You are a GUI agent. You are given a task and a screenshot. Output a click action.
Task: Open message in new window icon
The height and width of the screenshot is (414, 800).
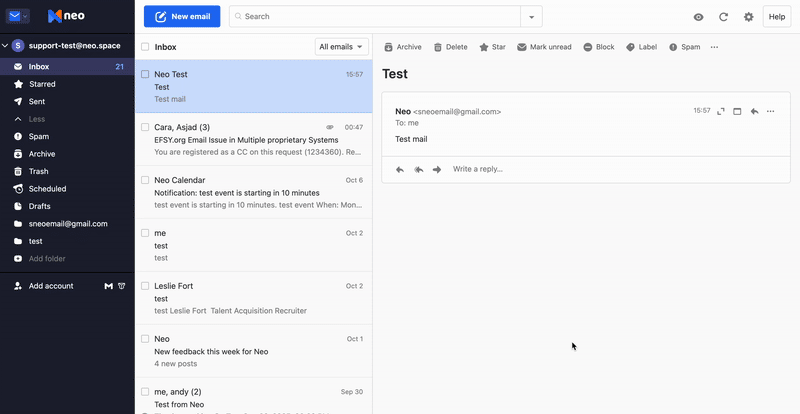pyautogui.click(x=737, y=111)
